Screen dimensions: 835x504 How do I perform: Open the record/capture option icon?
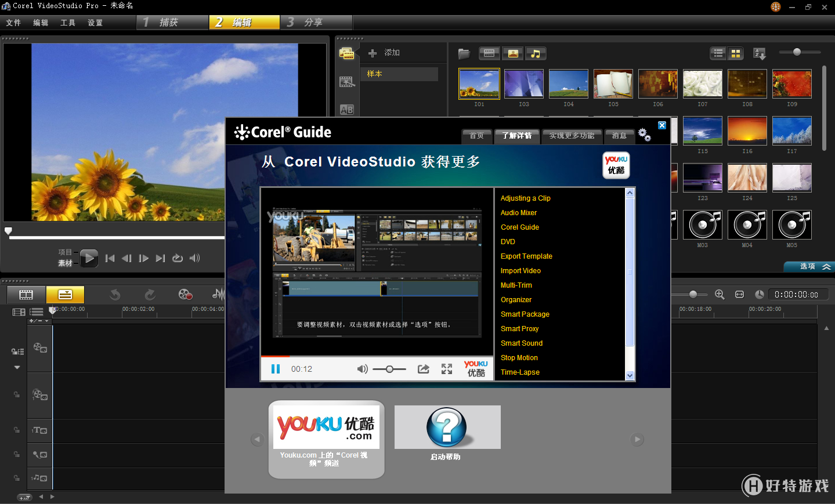click(x=185, y=295)
